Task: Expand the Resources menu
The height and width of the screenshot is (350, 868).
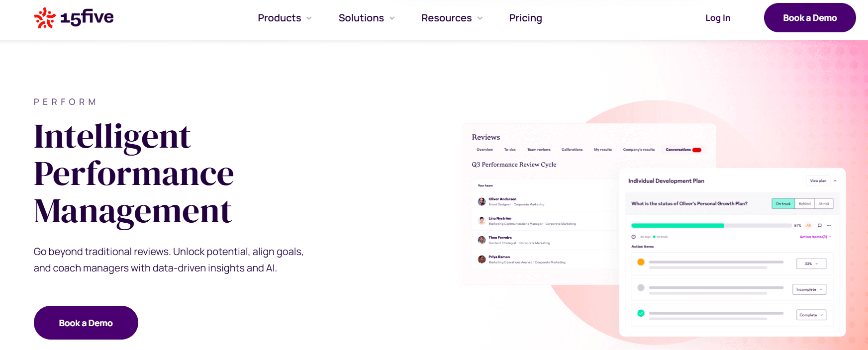Action: point(452,18)
